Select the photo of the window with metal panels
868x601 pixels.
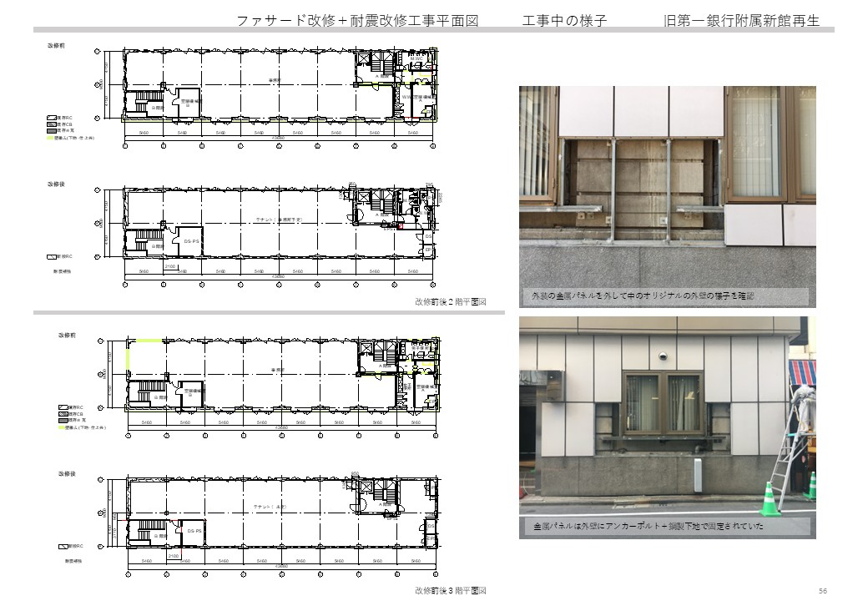point(667,427)
